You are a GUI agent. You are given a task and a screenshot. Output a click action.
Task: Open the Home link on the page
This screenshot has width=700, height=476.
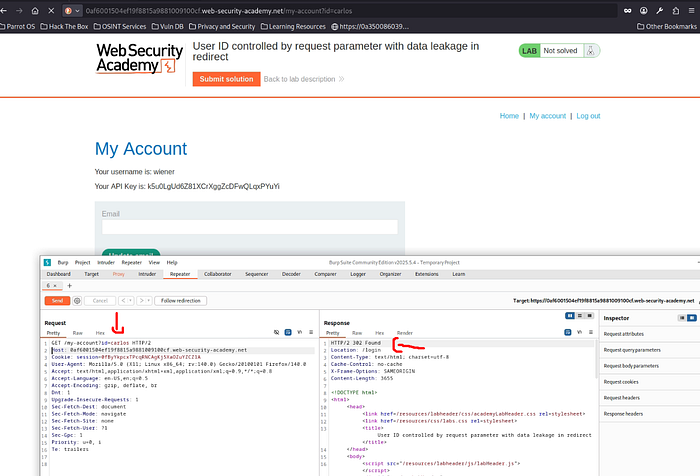tap(509, 116)
